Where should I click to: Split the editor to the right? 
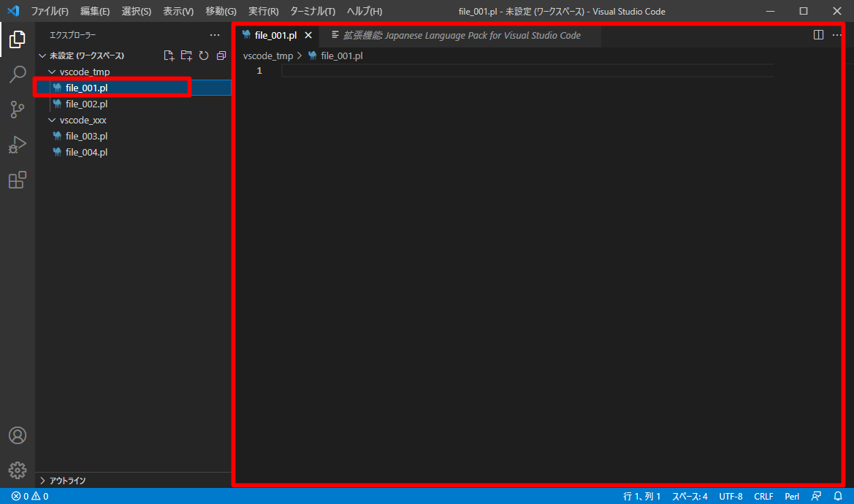818,35
